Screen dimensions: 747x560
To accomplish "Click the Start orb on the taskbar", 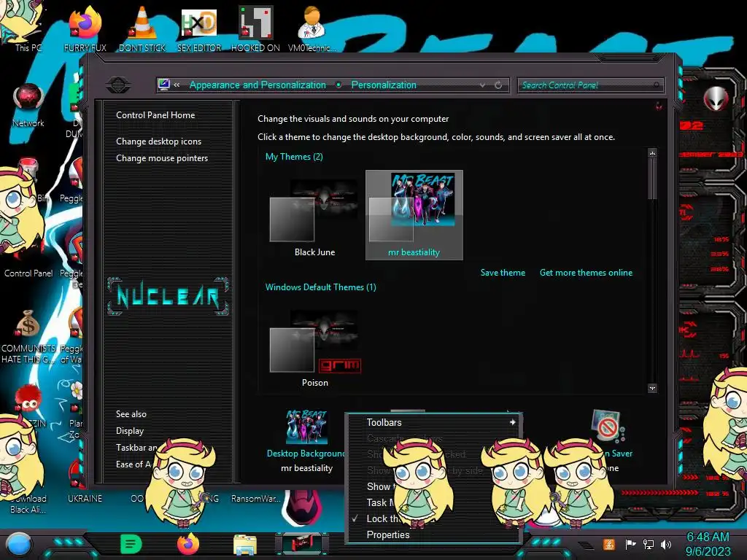I will 19,545.
